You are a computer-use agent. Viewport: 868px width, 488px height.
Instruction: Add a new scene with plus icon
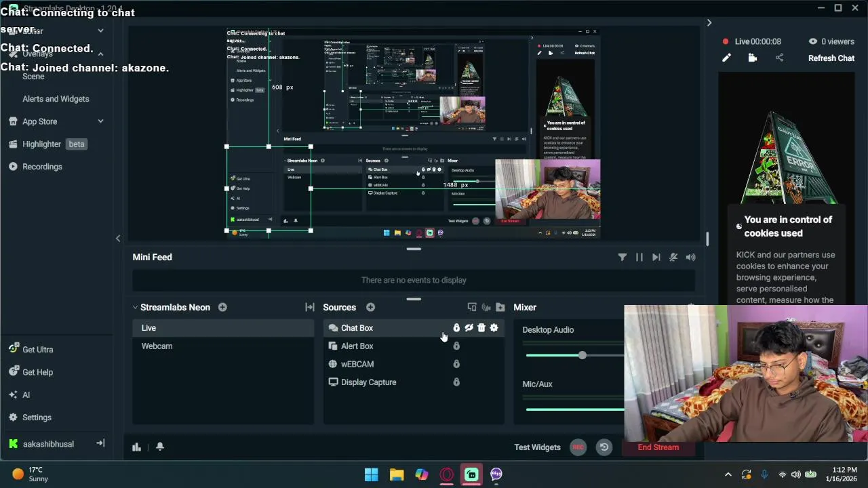222,308
